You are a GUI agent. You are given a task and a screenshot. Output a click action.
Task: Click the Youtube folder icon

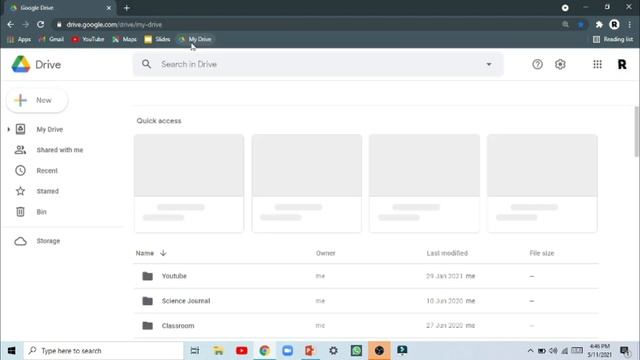pos(147,276)
